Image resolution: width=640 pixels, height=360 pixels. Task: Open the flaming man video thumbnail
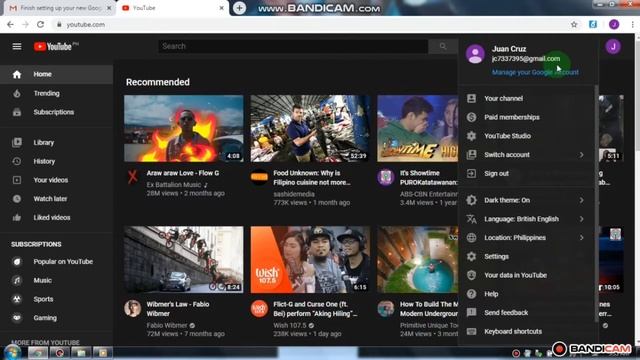click(x=184, y=129)
